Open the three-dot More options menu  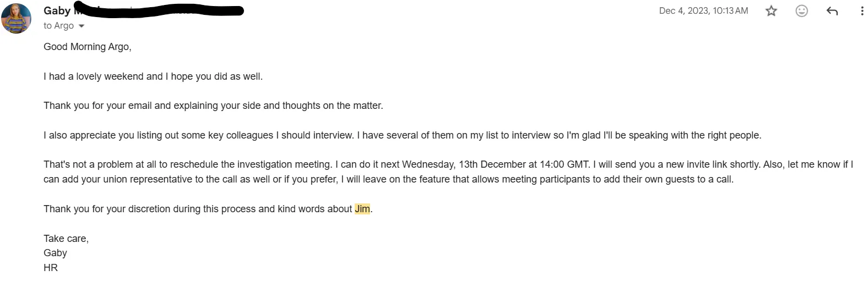861,11
